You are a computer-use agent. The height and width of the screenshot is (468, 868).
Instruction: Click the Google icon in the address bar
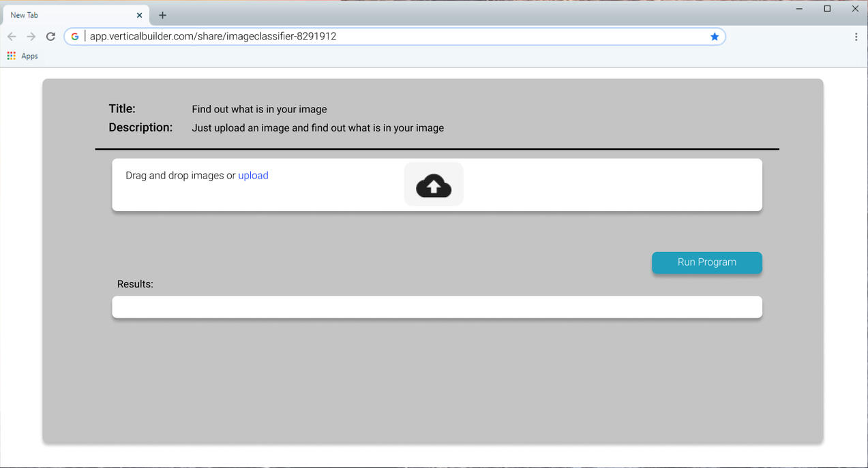click(75, 37)
